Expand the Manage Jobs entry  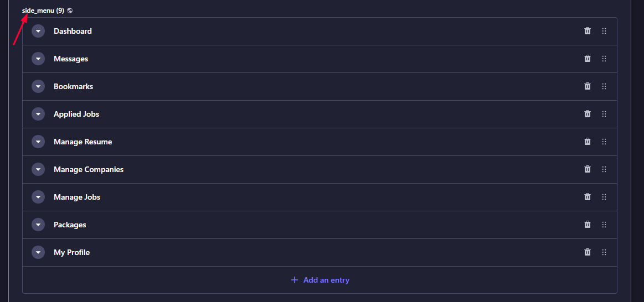38,197
